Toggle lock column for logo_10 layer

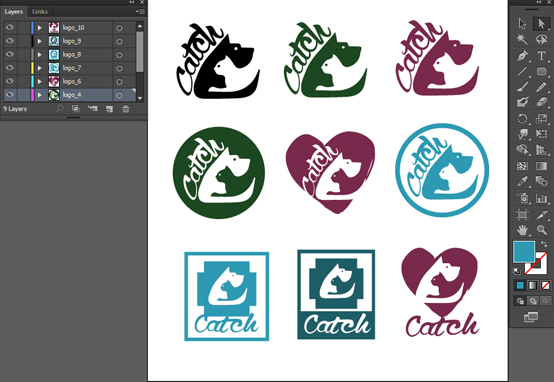pyautogui.click(x=23, y=27)
